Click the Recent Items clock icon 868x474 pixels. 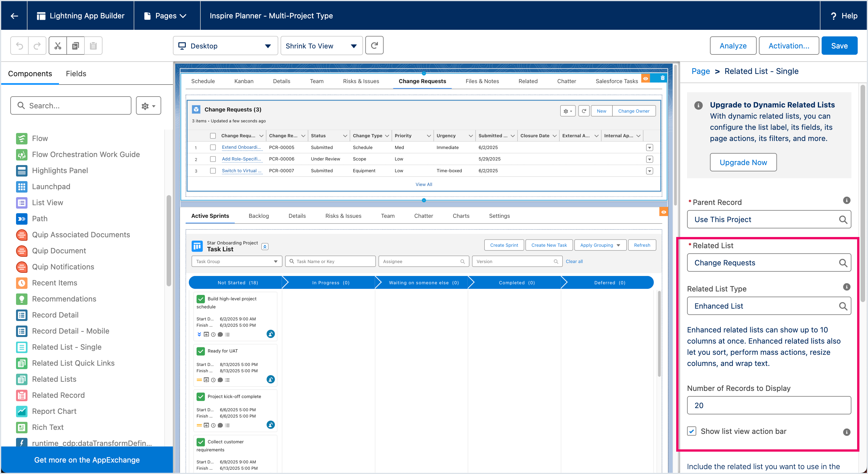point(21,283)
